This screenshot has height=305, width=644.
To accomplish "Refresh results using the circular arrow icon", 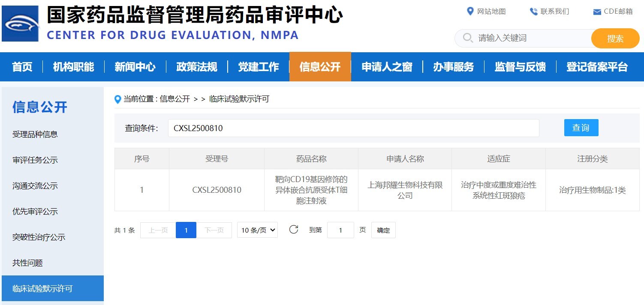I will (293, 230).
